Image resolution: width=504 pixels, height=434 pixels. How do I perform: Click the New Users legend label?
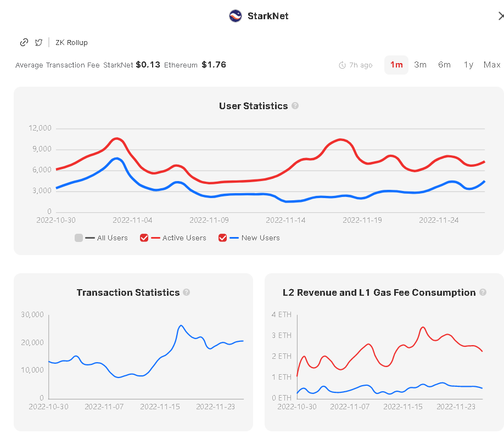click(261, 238)
